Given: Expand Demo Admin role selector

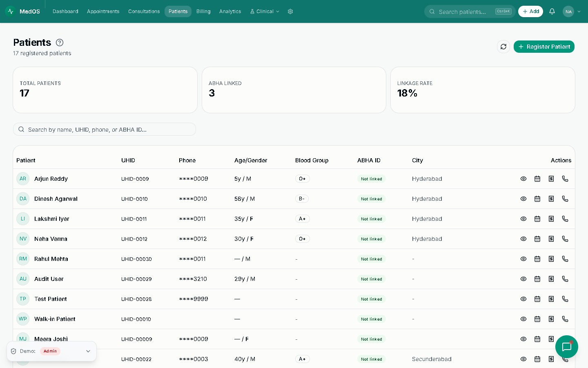Looking at the screenshot, I should click(52, 351).
